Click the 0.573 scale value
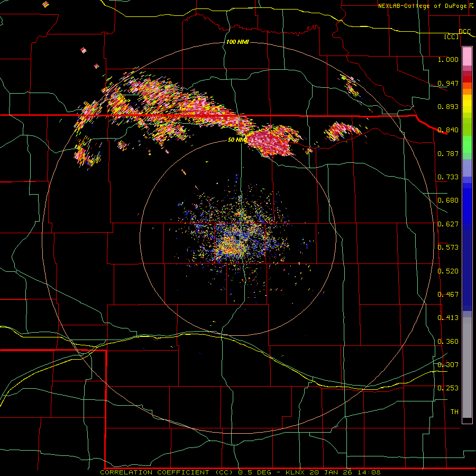The height and width of the screenshot is (476, 476). click(448, 248)
